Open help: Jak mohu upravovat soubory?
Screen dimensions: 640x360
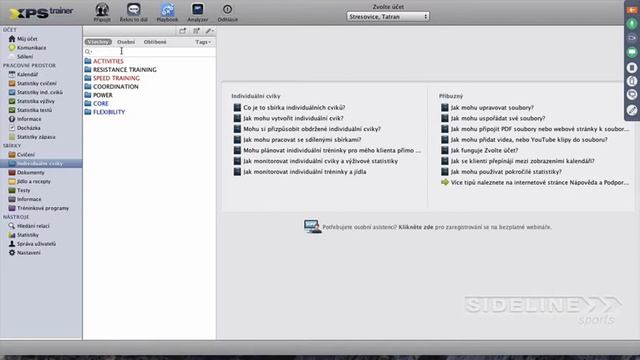(x=487, y=108)
